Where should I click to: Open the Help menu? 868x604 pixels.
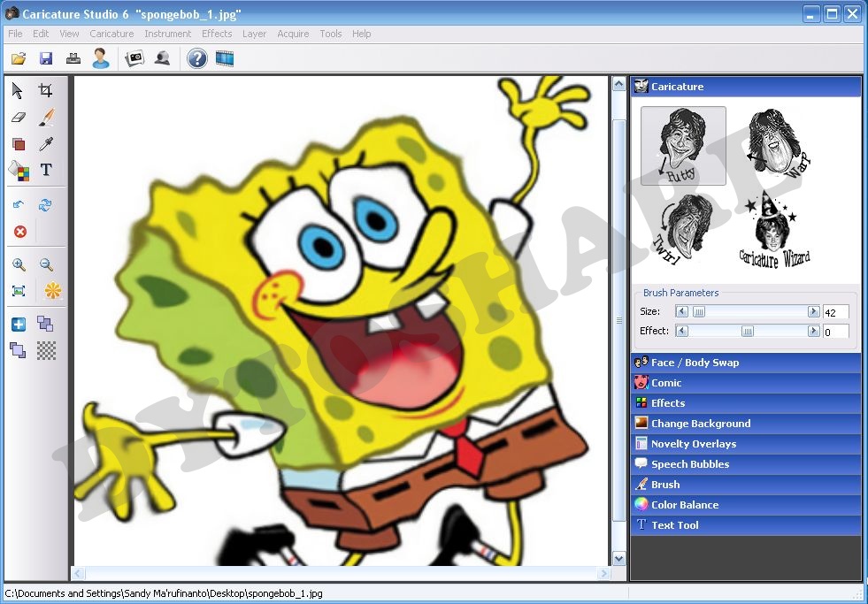click(x=362, y=34)
